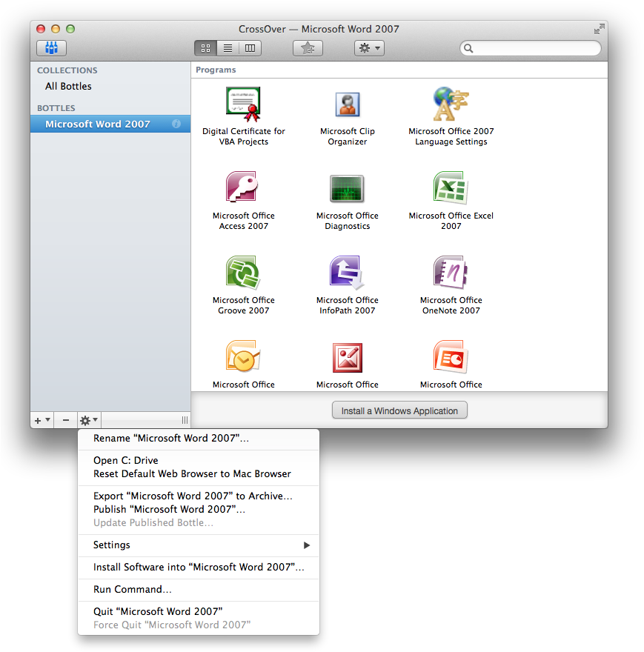
Task: Open the toolbar gear action dropdown
Action: point(369,48)
